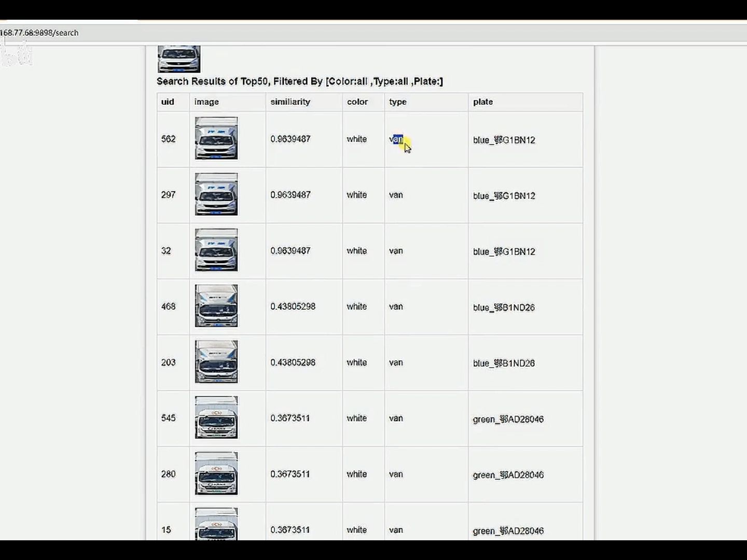Open the vehicle thumbnail for uid 15
Screen dimensions: 747x560
click(x=216, y=524)
